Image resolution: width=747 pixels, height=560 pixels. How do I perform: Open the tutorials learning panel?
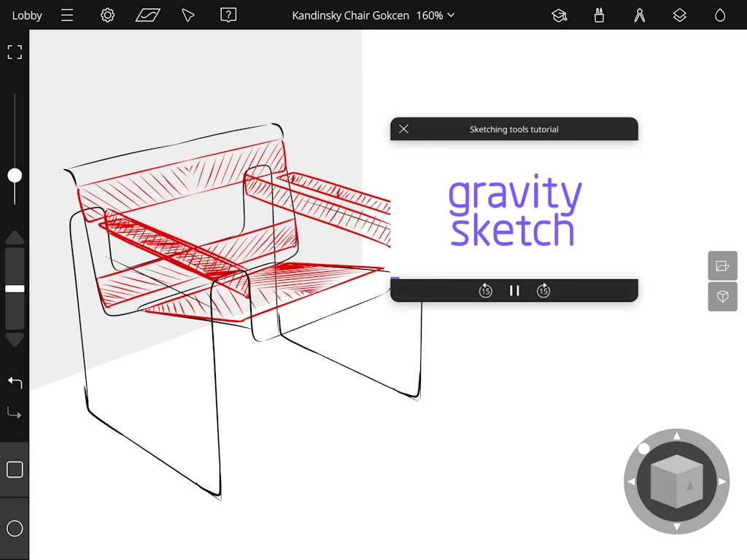560,15
